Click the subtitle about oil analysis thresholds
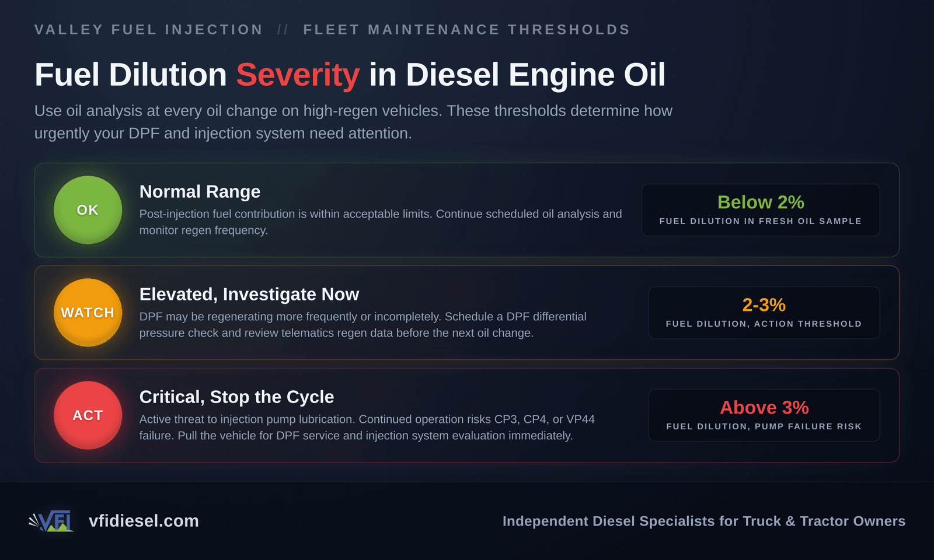Image resolution: width=934 pixels, height=560 pixels. (353, 122)
